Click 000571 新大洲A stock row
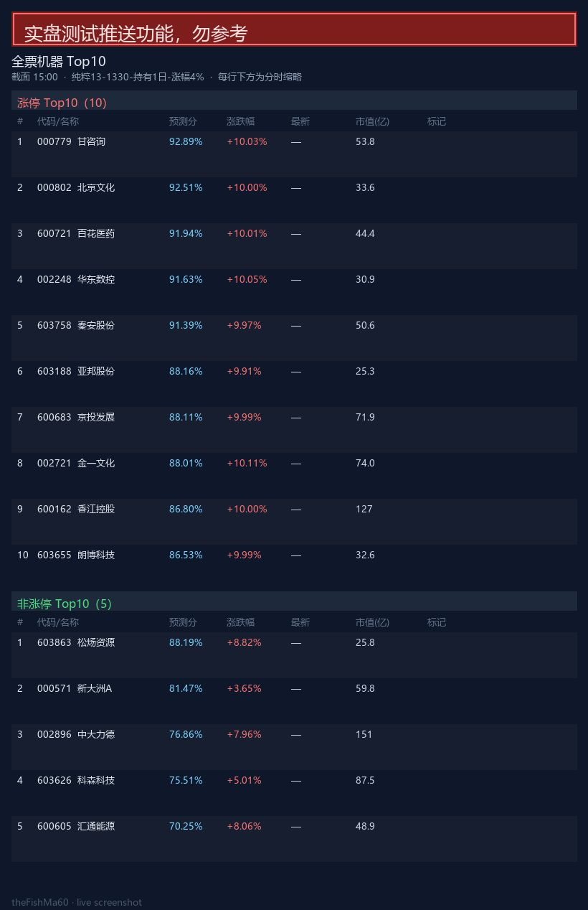588x910 pixels. (294, 701)
